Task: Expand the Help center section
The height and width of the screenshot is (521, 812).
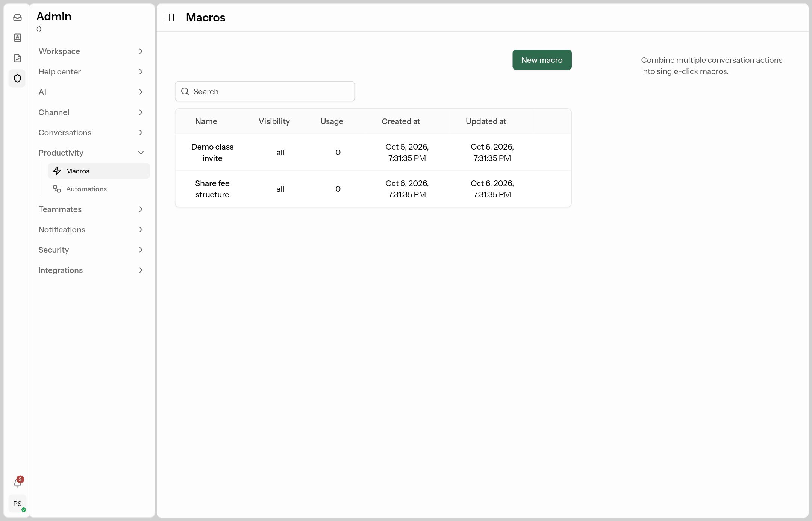Action: tap(91, 71)
